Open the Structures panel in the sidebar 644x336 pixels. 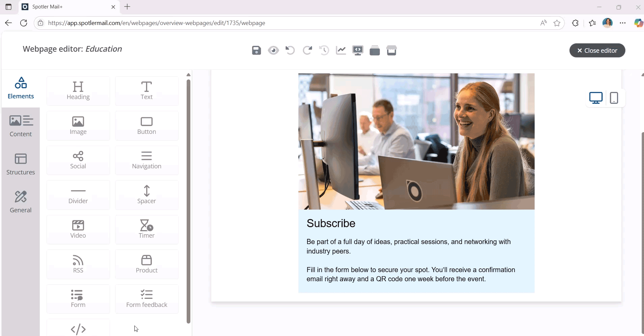(21, 164)
